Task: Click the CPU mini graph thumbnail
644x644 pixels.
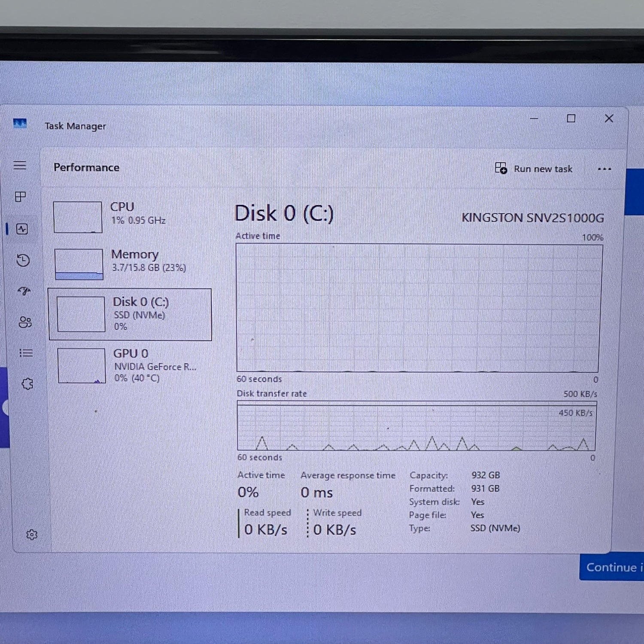Action: click(x=78, y=217)
